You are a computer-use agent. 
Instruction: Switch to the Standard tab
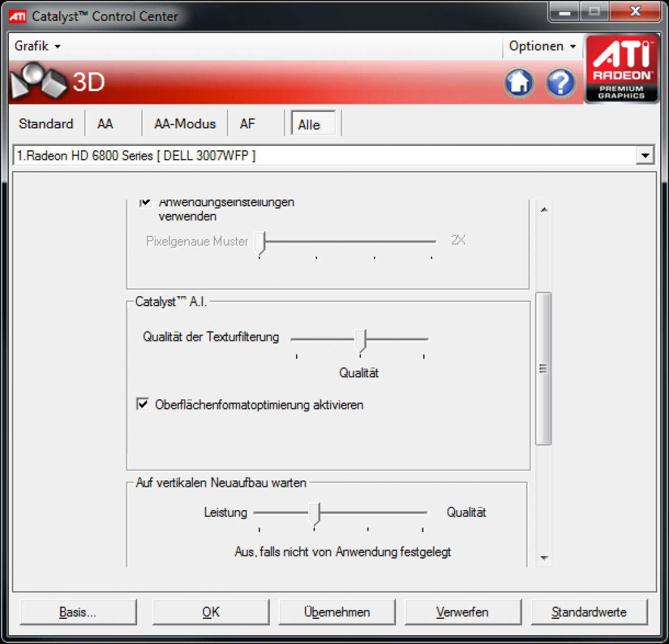(46, 124)
